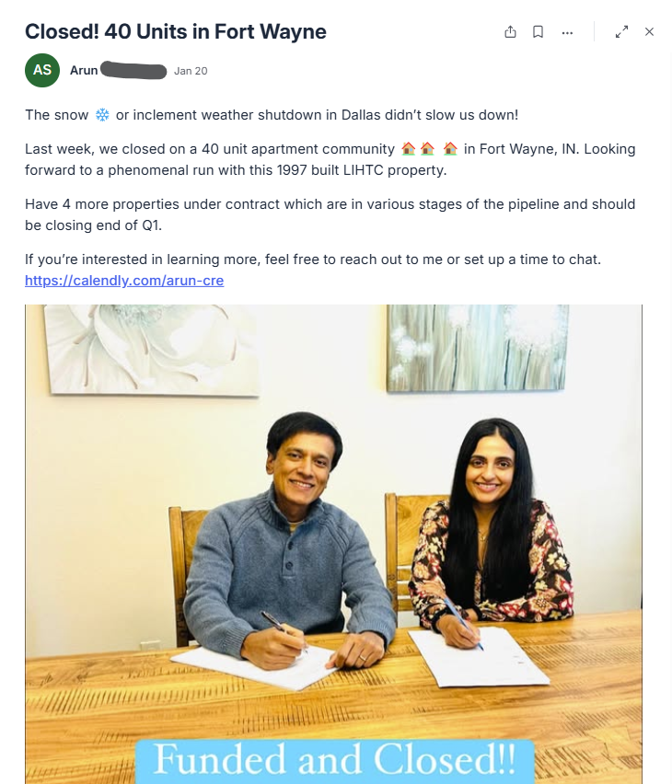Click the green AS avatar
Screen dimensions: 672x784
click(42, 71)
